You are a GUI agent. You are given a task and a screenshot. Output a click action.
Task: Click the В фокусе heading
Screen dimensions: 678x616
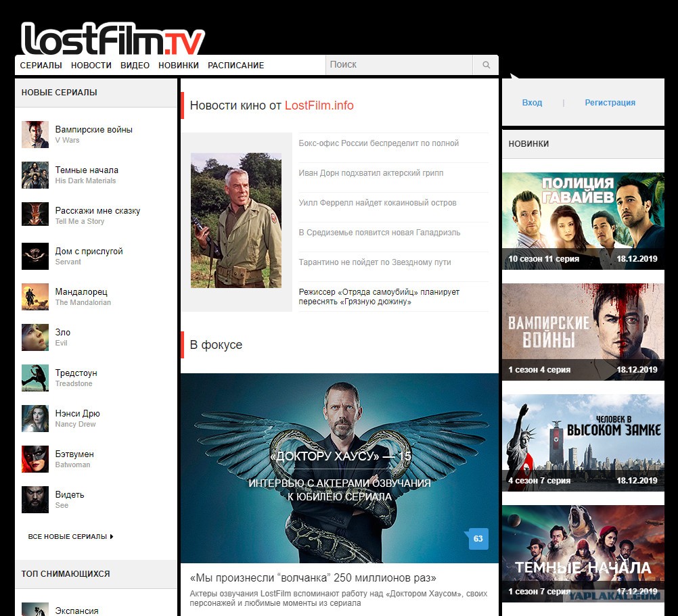pos(217,345)
